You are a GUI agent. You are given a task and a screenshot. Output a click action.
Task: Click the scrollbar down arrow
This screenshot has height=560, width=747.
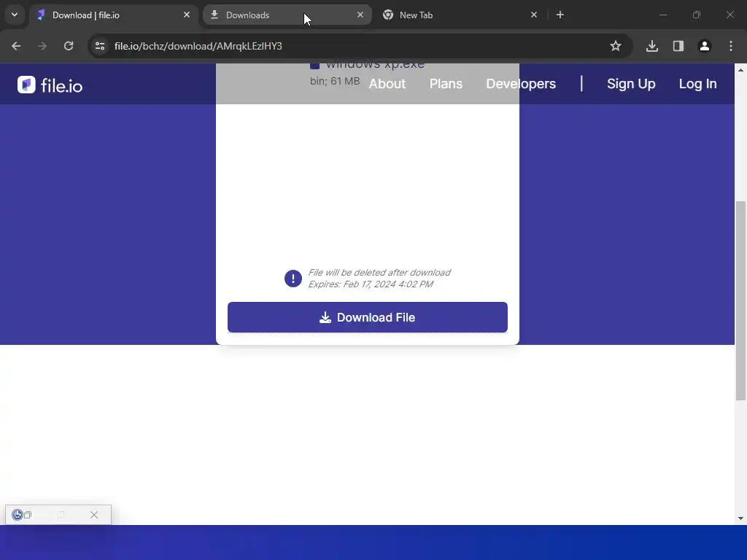click(740, 518)
